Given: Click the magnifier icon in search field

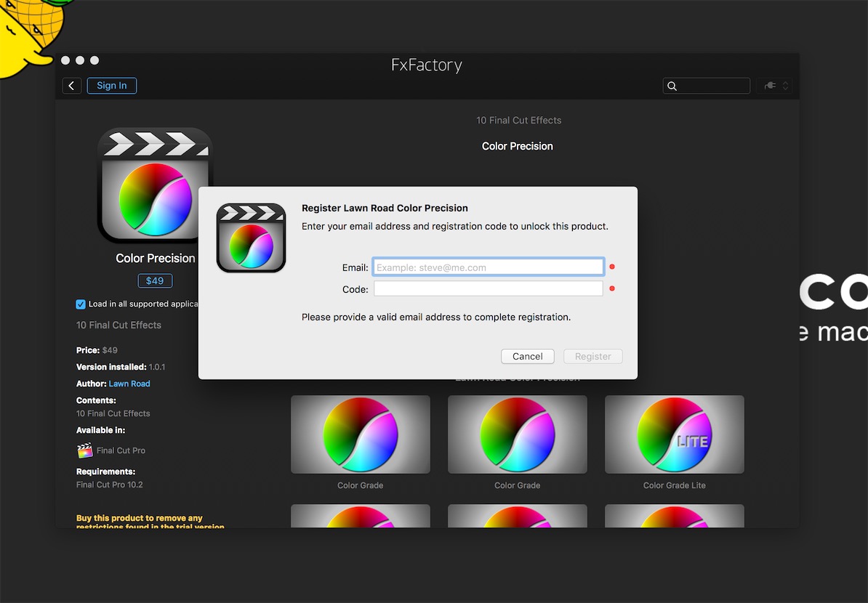Looking at the screenshot, I should click(672, 86).
